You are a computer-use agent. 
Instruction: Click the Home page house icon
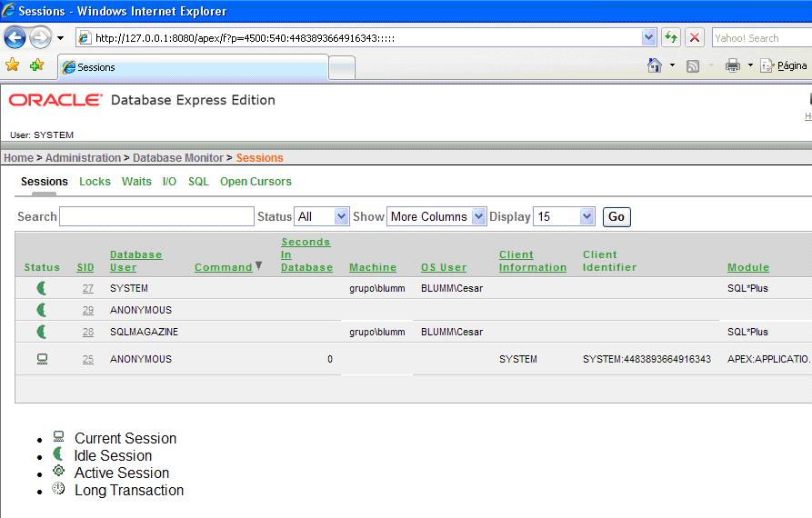click(655, 65)
